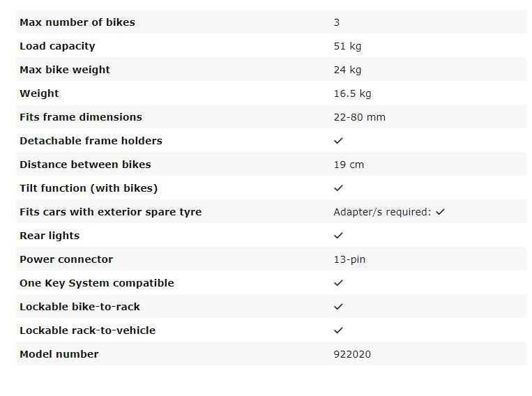Viewport: 532px width, 396px height.
Task: Click the Lockable bike-to-rack checkmark
Action: coord(338,307)
